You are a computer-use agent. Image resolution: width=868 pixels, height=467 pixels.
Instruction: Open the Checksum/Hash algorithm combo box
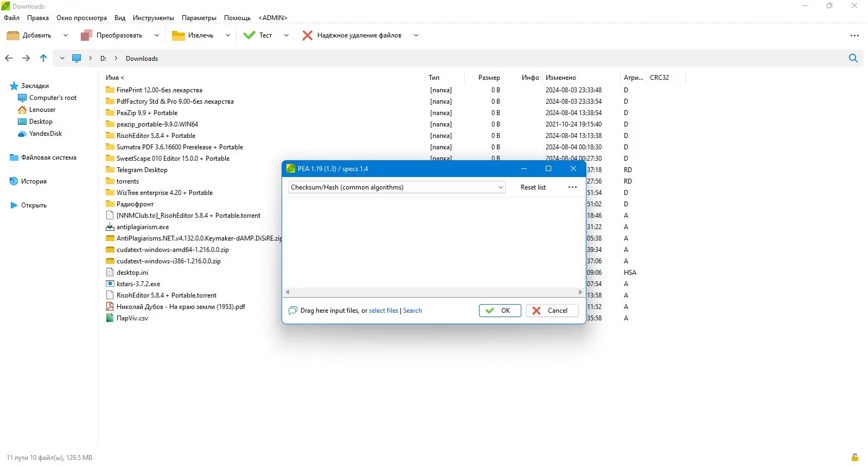397,187
